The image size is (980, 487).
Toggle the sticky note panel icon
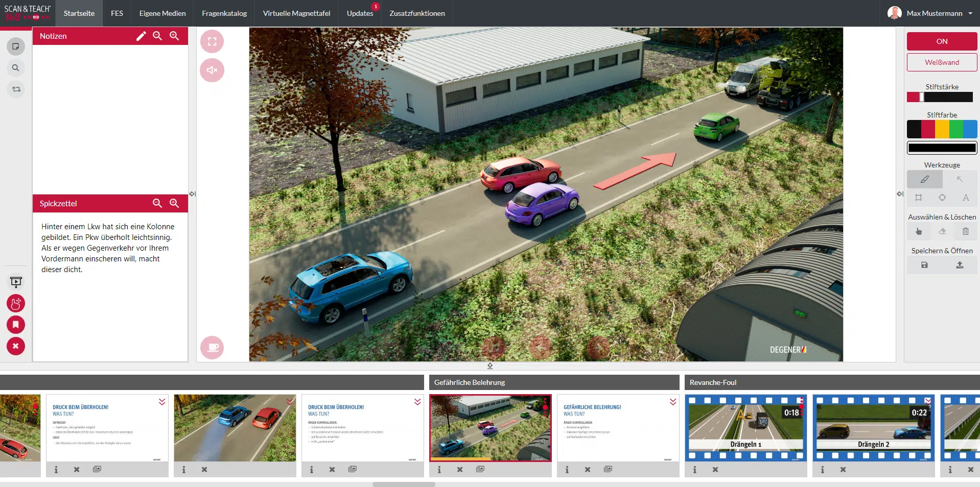point(16,46)
